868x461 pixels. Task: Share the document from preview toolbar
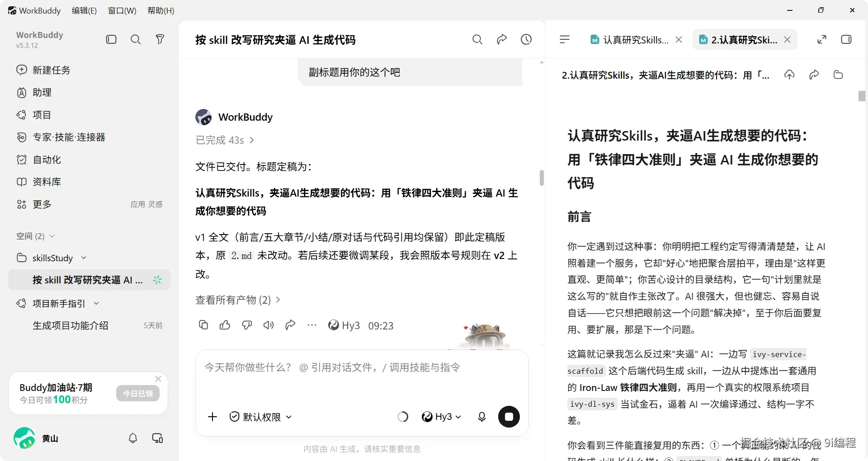pos(814,75)
